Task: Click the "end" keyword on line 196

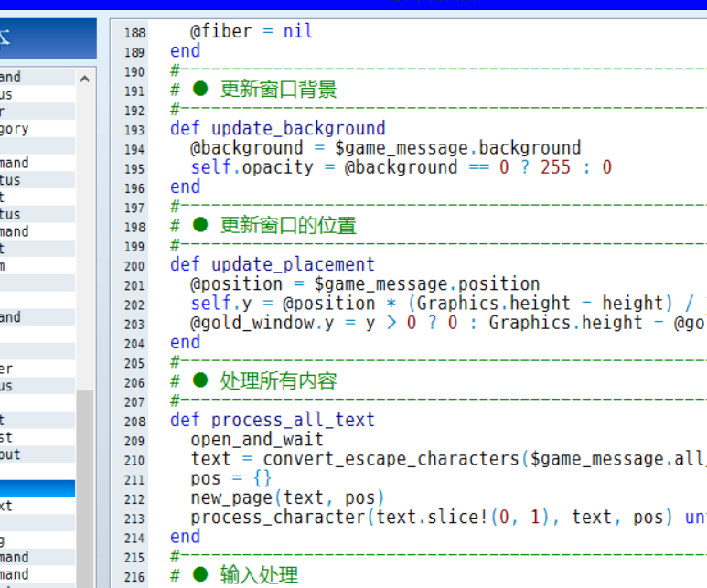Action: pyautogui.click(x=185, y=187)
